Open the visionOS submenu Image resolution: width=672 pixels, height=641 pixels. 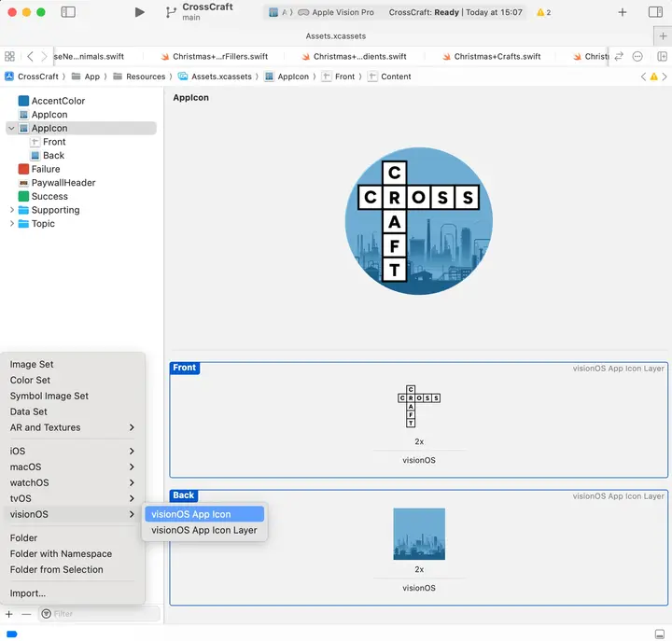click(73, 515)
